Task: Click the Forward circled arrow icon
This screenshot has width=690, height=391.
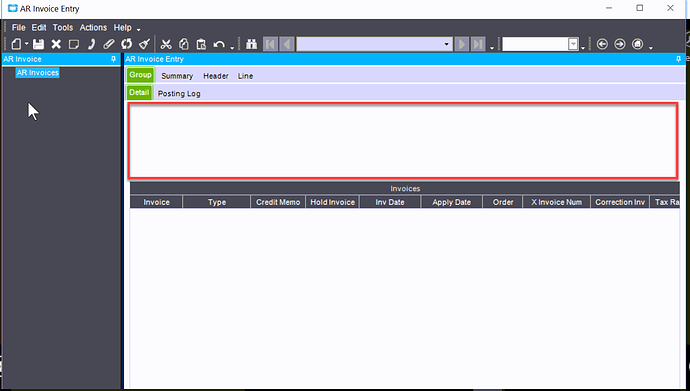Action: coord(620,44)
